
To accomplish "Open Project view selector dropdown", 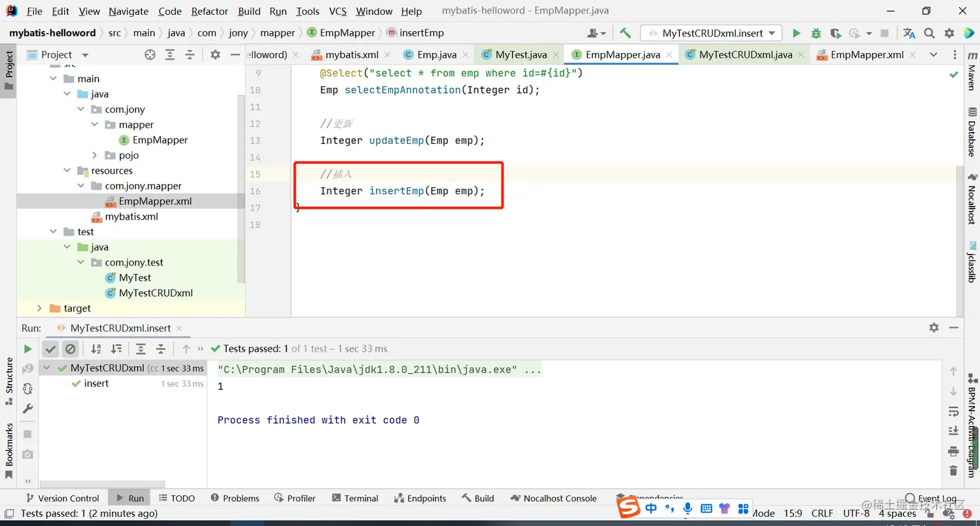I will click(x=85, y=55).
